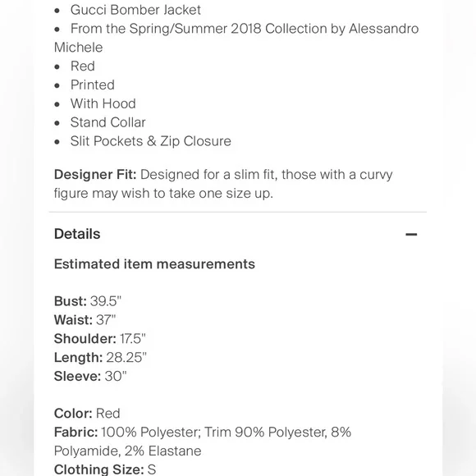This screenshot has height=476, width=476.
Task: Click the Shoulder 17.5" measurement
Action: click(x=99, y=339)
